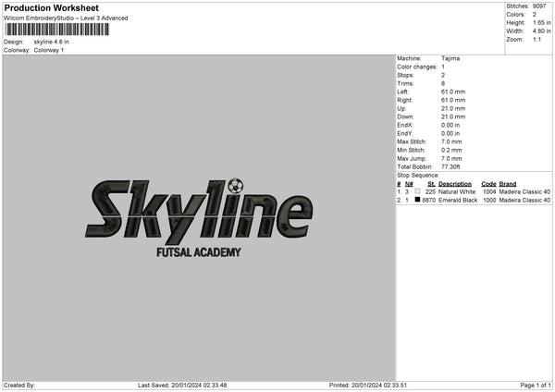Click the soccer ball on the Skyline logo
Image resolution: width=555 pixels, height=392 pixels.
click(x=236, y=186)
